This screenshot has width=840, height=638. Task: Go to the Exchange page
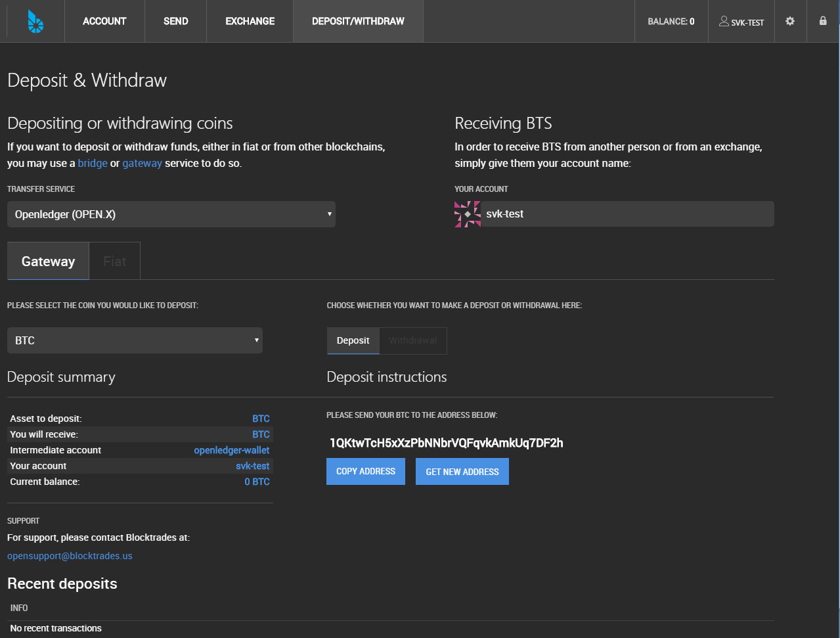[250, 21]
